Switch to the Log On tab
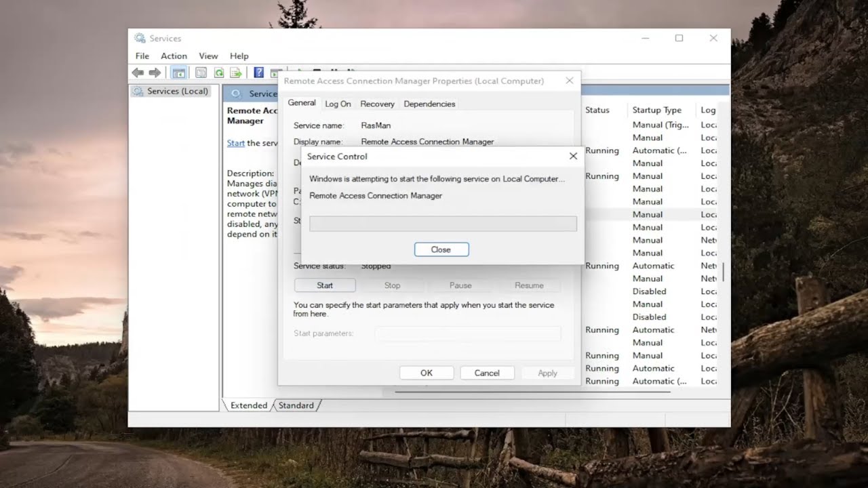The image size is (868, 488). coord(338,104)
